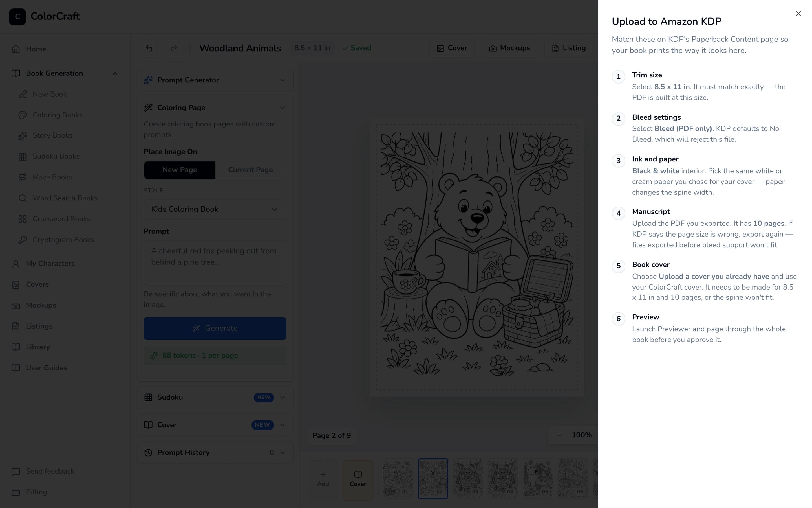
Task: Open the Kids Coloring Book style dropdown
Action: [x=215, y=209]
